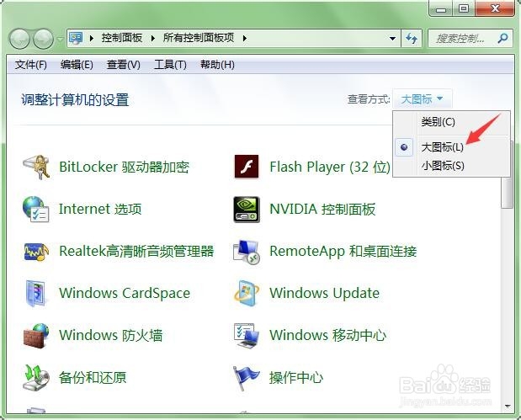Image resolution: width=521 pixels, height=420 pixels.
Task: Minimize the control panel window
Action: click(441, 8)
